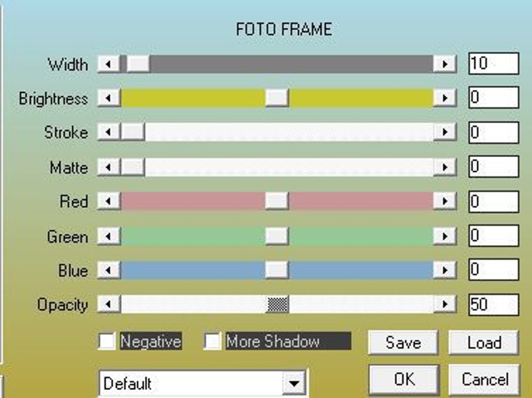Click the Blue slider's left arrow
The height and width of the screenshot is (398, 532).
108,270
